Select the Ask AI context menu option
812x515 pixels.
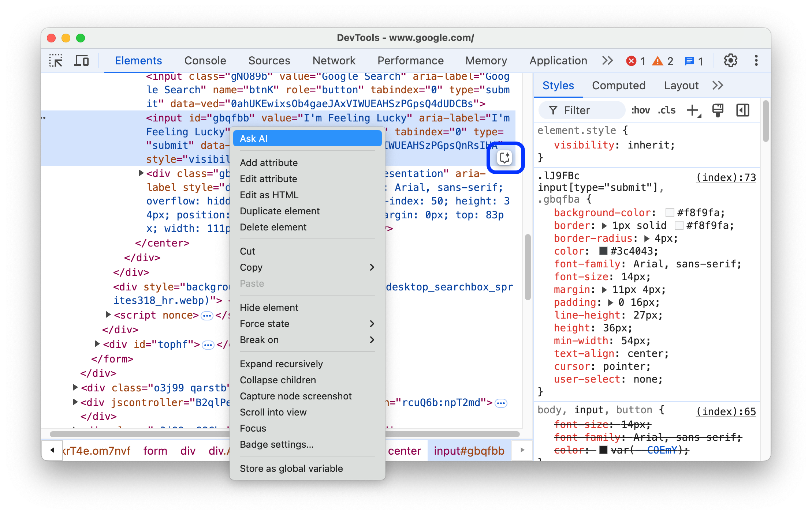point(308,139)
